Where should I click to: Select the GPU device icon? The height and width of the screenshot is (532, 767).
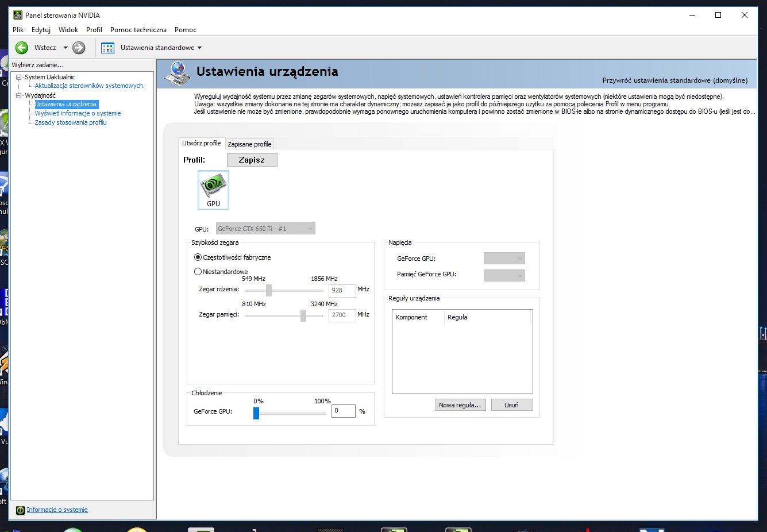(x=213, y=190)
